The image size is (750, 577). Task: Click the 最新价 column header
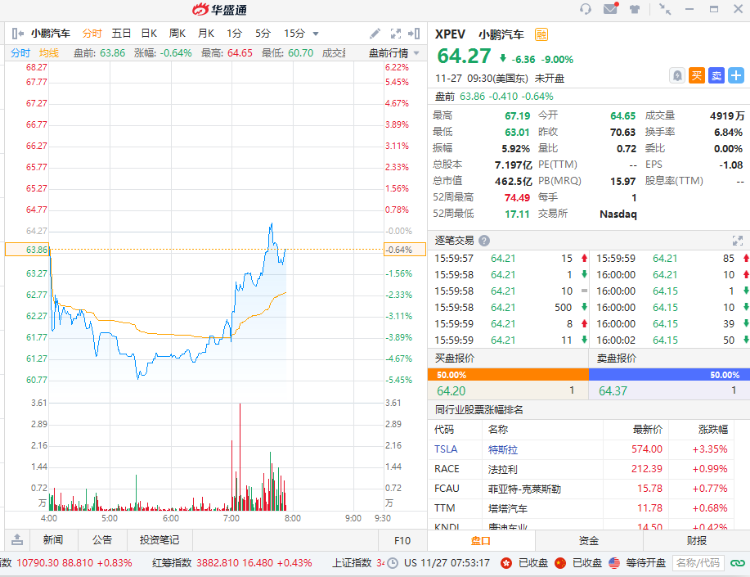point(648,430)
